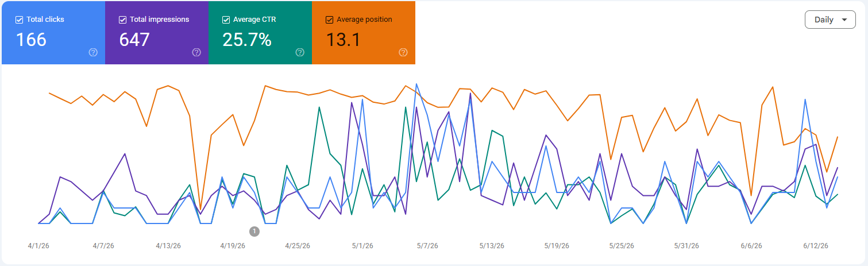Open the help icon on Total impressions card
The image size is (868, 266).
click(x=196, y=52)
